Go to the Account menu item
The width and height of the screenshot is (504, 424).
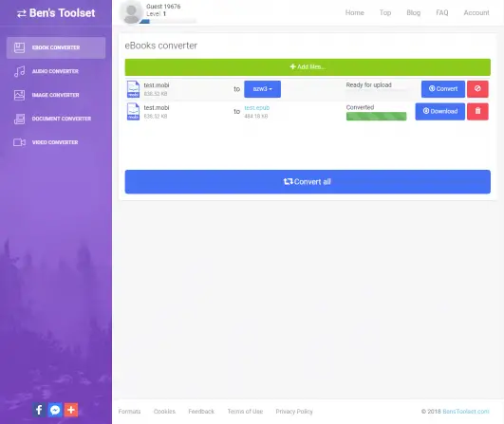476,13
